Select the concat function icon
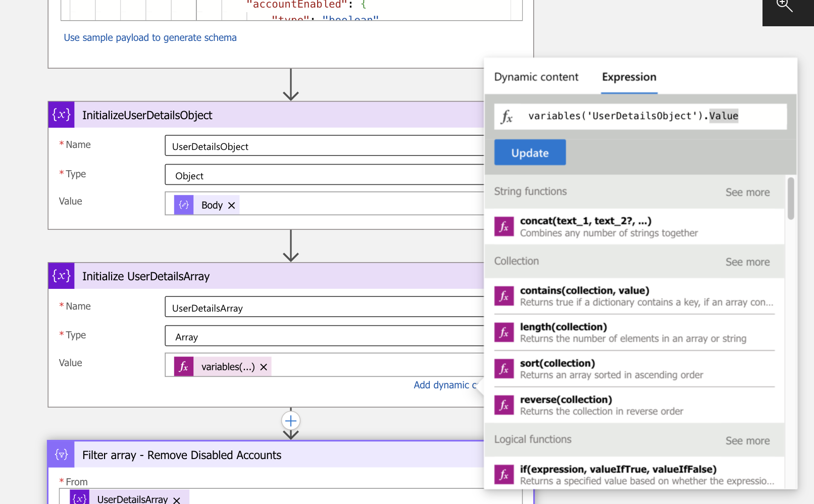Screen dimensions: 814x504 [x=503, y=227]
